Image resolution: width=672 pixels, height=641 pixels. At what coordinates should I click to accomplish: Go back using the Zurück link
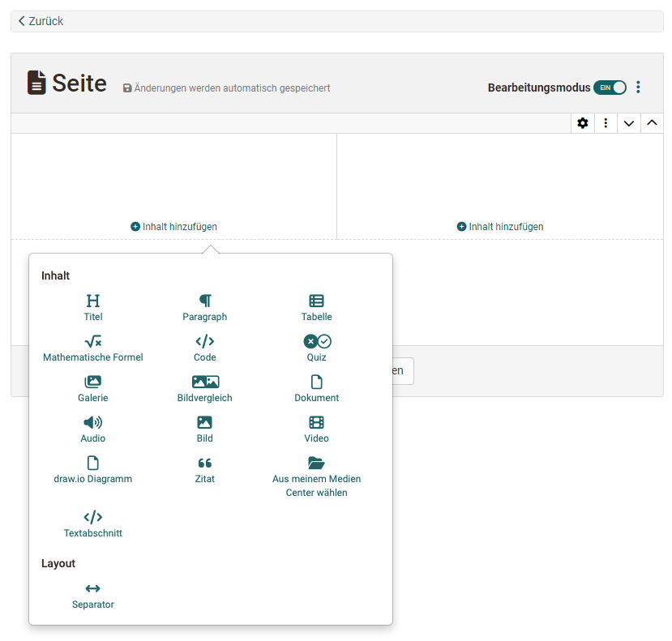41,21
